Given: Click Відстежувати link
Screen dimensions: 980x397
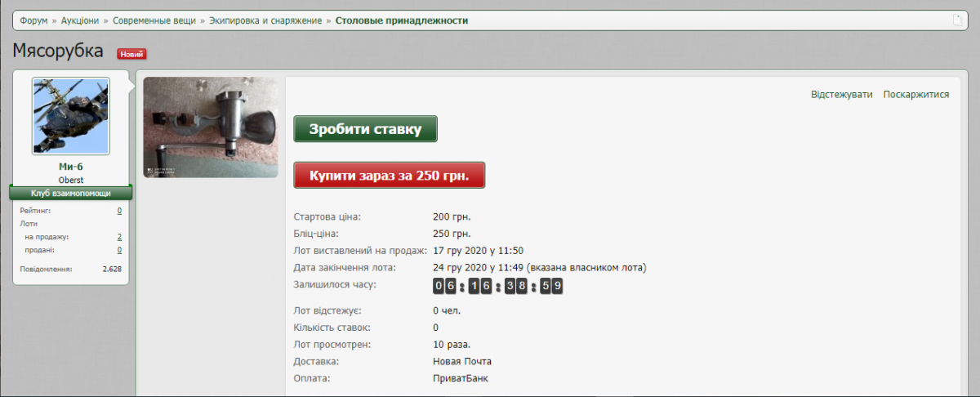Looking at the screenshot, I should click(x=842, y=95).
